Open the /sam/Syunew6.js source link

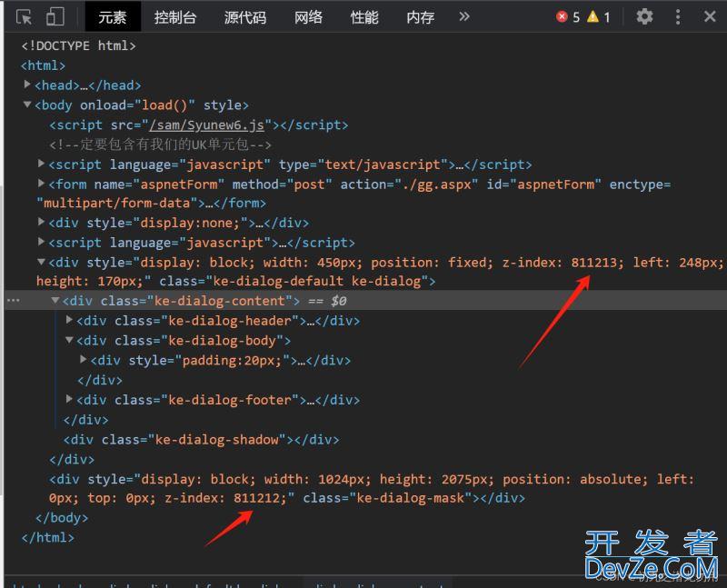click(x=207, y=125)
